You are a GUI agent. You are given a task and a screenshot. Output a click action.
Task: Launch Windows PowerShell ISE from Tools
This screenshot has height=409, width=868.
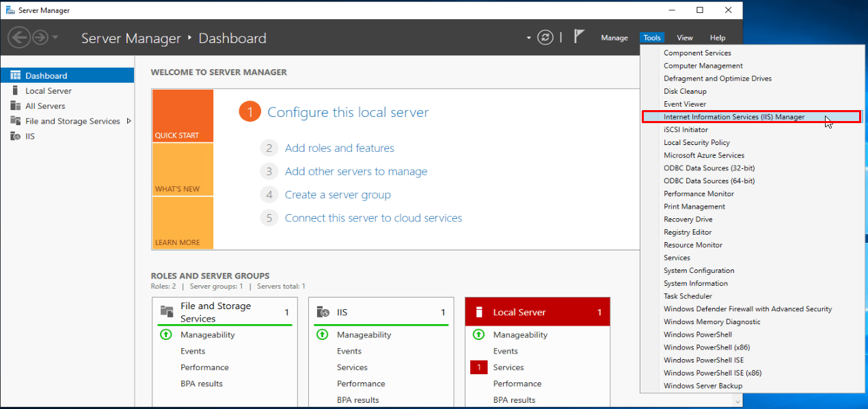pyautogui.click(x=703, y=360)
